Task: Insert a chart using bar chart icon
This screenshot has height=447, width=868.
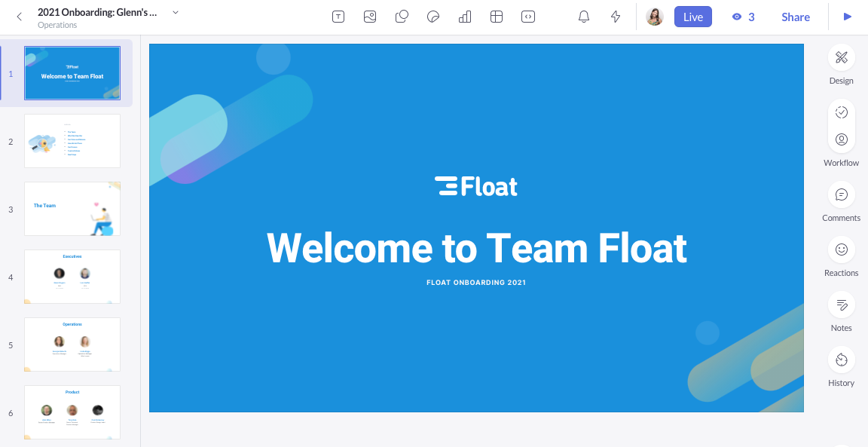Action: (465, 17)
